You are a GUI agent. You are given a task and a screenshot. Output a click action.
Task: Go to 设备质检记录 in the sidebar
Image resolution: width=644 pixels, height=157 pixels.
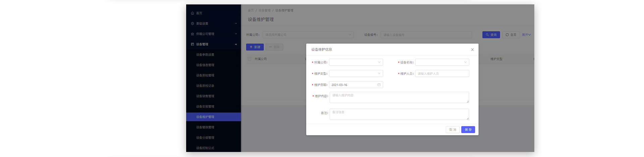(205, 86)
